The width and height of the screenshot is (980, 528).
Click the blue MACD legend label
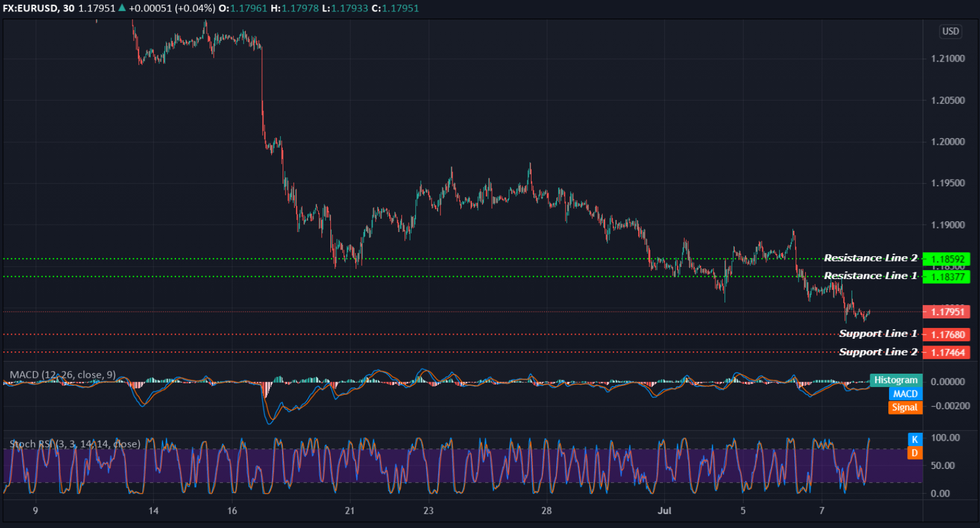[x=905, y=394]
